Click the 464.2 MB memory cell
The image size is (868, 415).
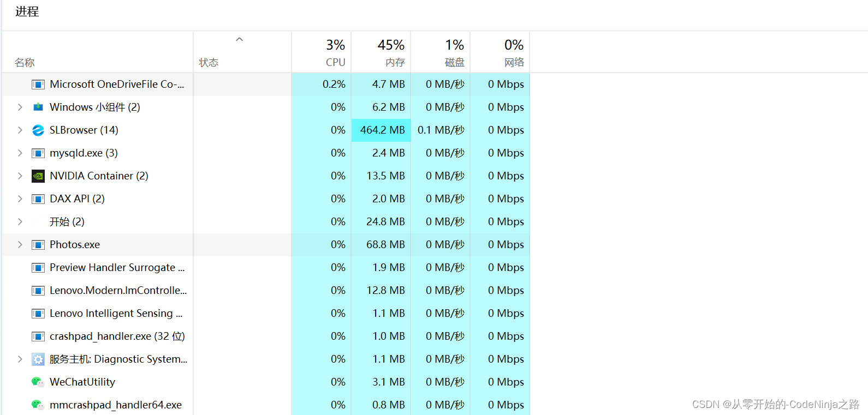tap(382, 130)
